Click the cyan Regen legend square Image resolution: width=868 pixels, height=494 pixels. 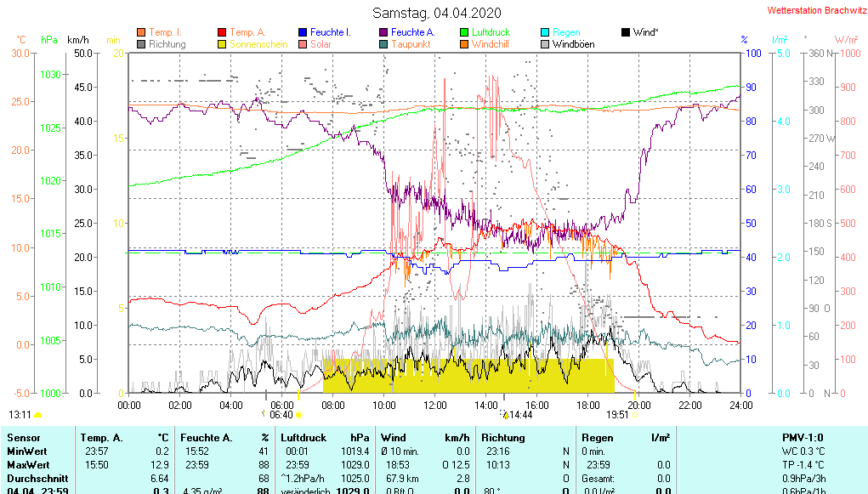(x=545, y=32)
